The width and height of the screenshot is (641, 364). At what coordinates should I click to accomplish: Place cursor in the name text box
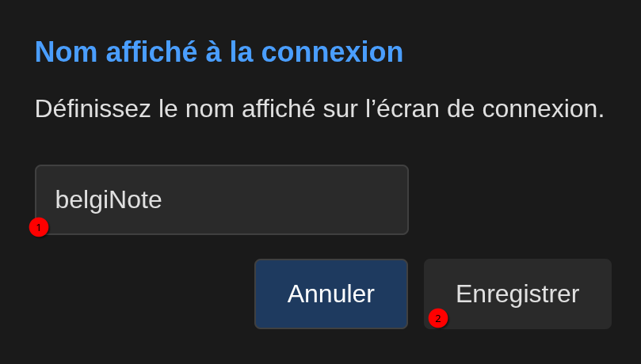221,199
